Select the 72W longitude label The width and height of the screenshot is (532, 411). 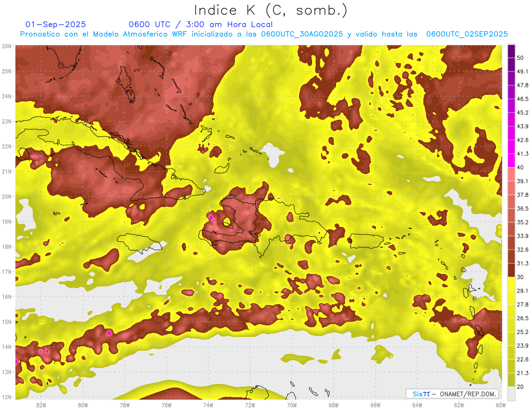[250, 405]
